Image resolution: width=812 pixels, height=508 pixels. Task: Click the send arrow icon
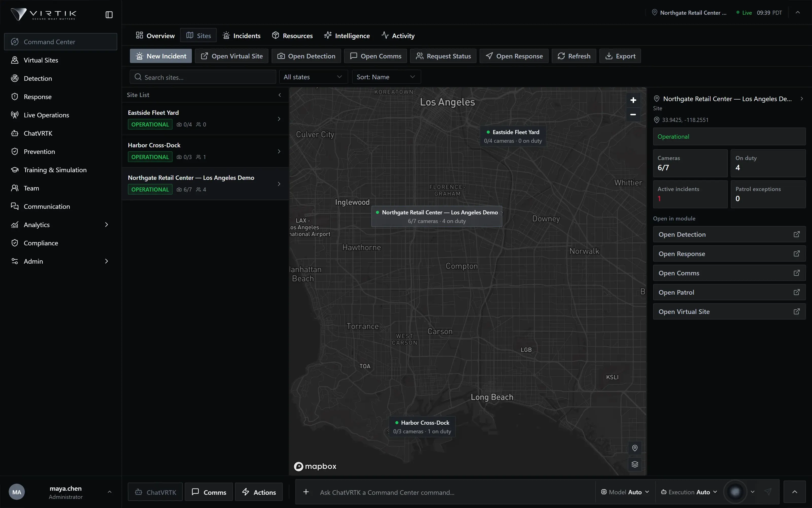tap(768, 492)
